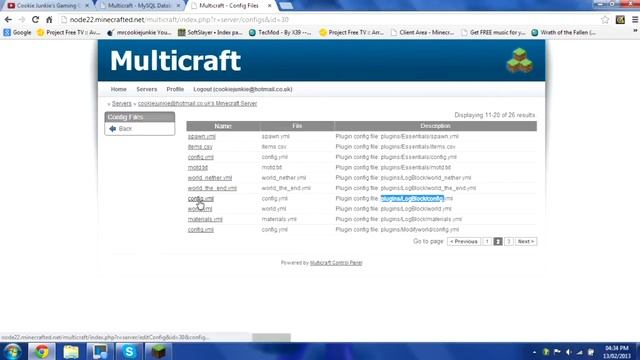Click the taskbar clock and date
Image resolution: width=640 pixels, height=360 pixels.
click(617, 352)
